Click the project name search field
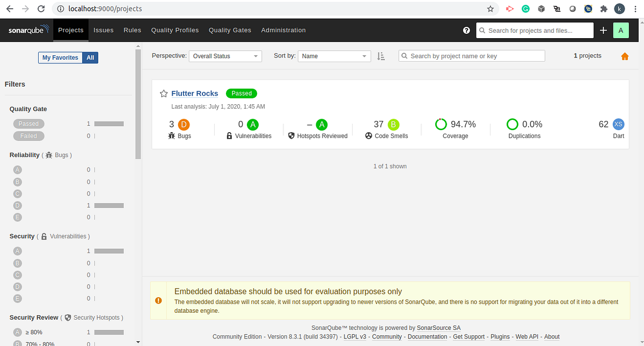This screenshot has height=346, width=644. coord(471,55)
